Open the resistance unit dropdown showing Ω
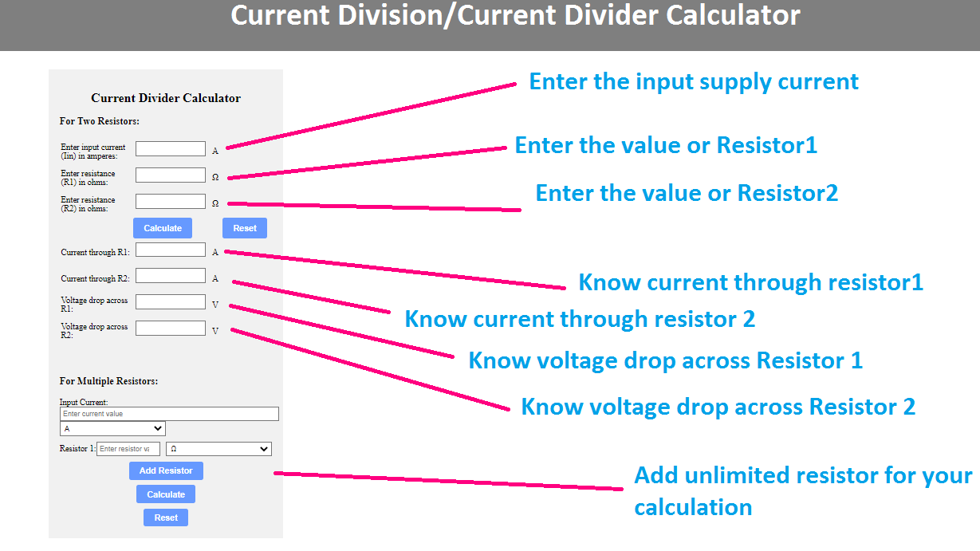This screenshot has width=980, height=551. coord(218,448)
